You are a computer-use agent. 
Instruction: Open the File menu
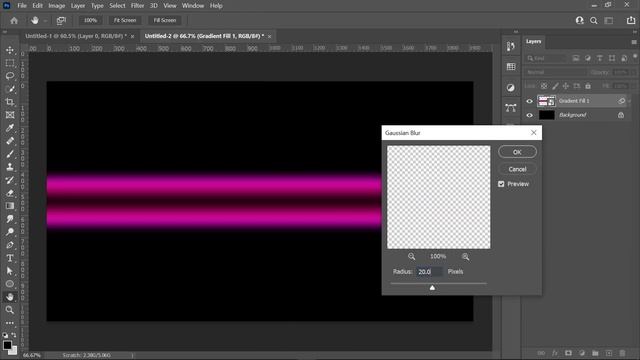[x=22, y=6]
